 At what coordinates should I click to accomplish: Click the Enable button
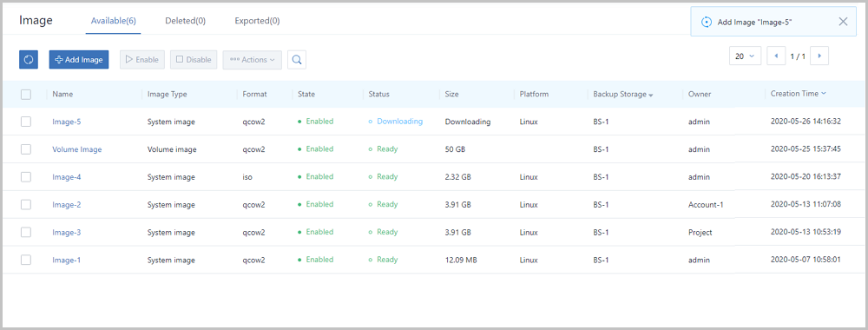point(142,60)
